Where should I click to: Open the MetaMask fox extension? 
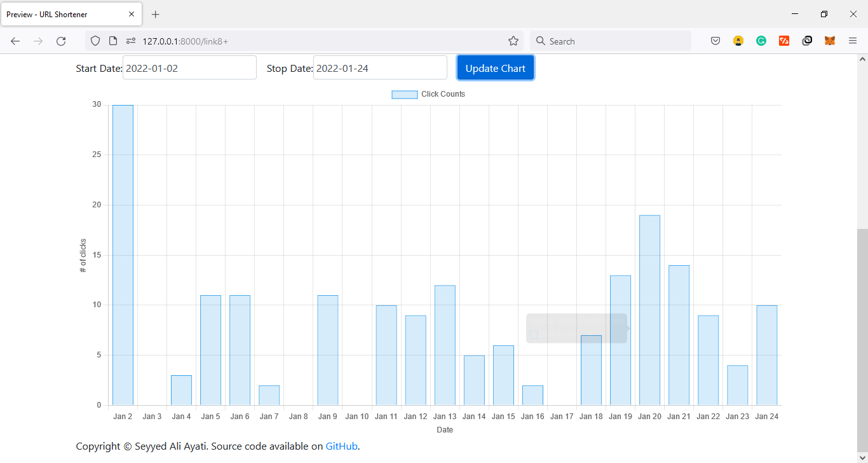coord(830,41)
